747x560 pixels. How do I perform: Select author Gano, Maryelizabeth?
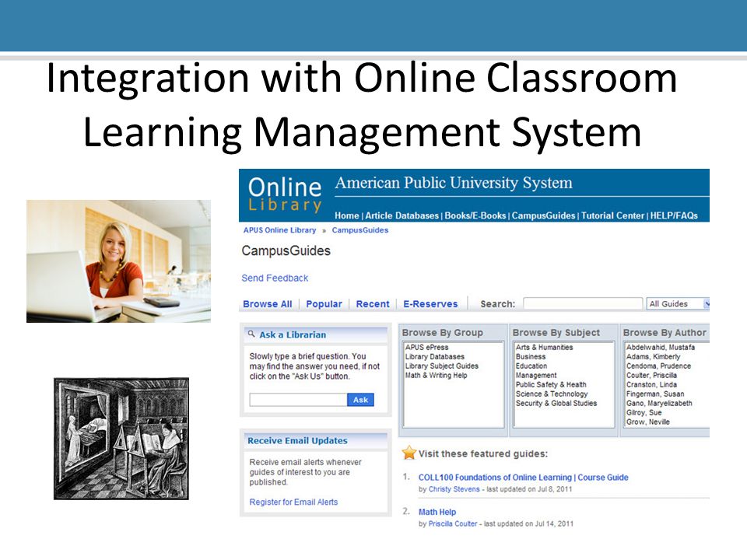(x=659, y=403)
